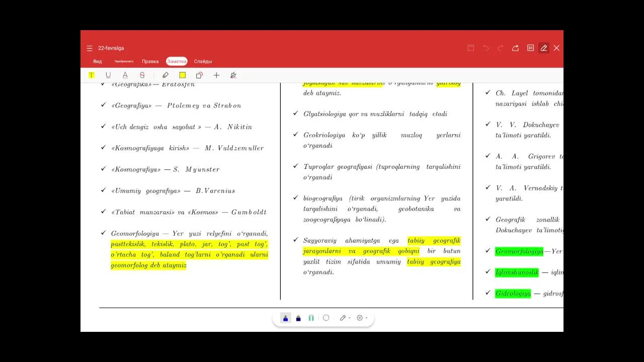The width and height of the screenshot is (644, 362).
Task: Click the V. A. Vernadskiy bullet
Action: click(529, 193)
